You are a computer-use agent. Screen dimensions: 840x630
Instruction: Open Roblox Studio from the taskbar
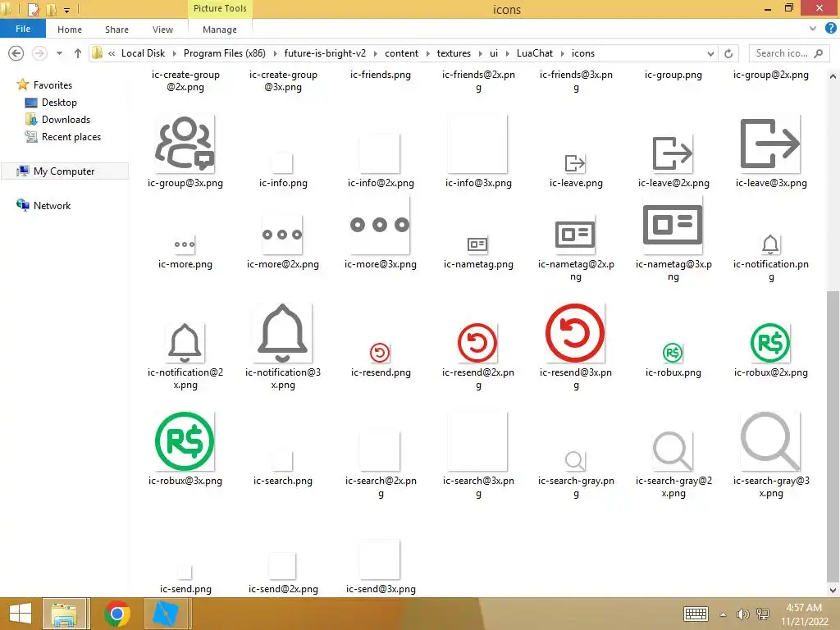[166, 614]
